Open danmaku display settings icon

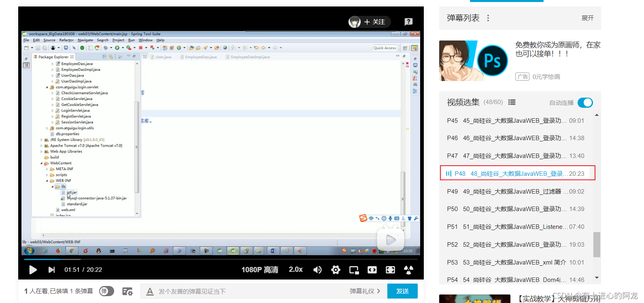128,291
